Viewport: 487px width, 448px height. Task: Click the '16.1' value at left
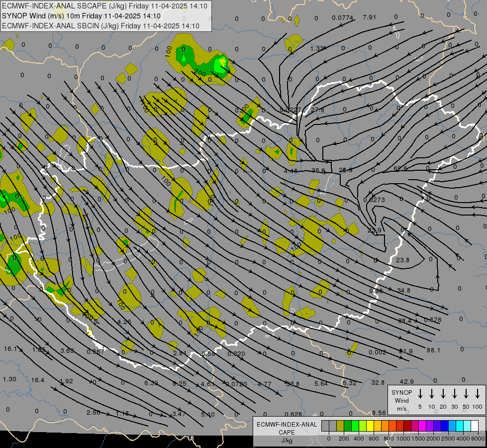[x=10, y=349]
